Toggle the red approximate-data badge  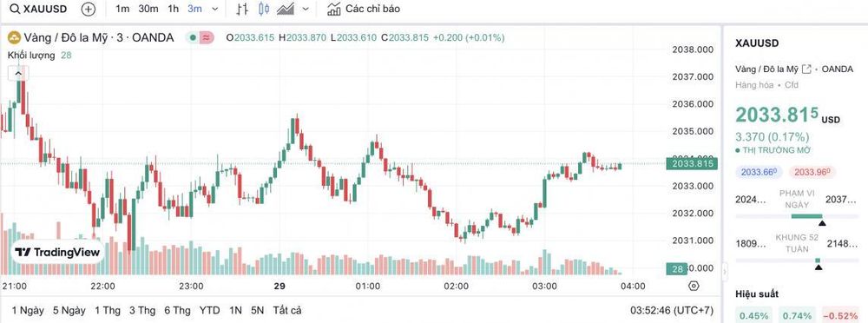pyautogui.click(x=207, y=37)
